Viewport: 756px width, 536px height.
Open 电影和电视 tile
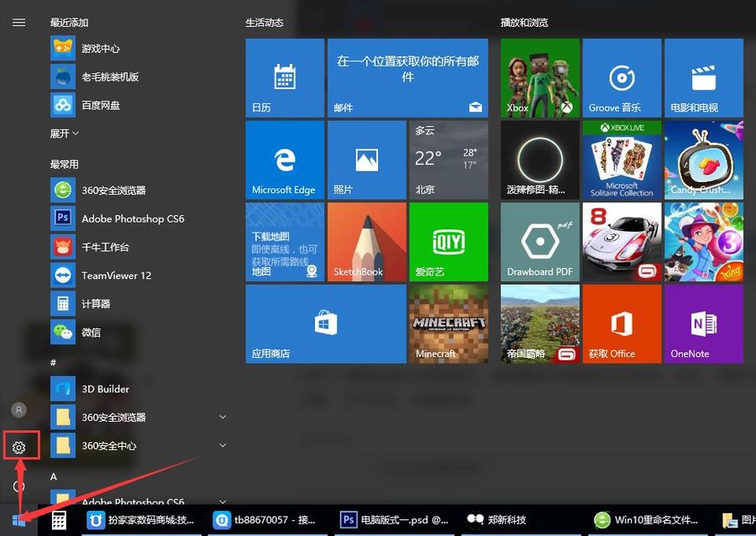(704, 78)
